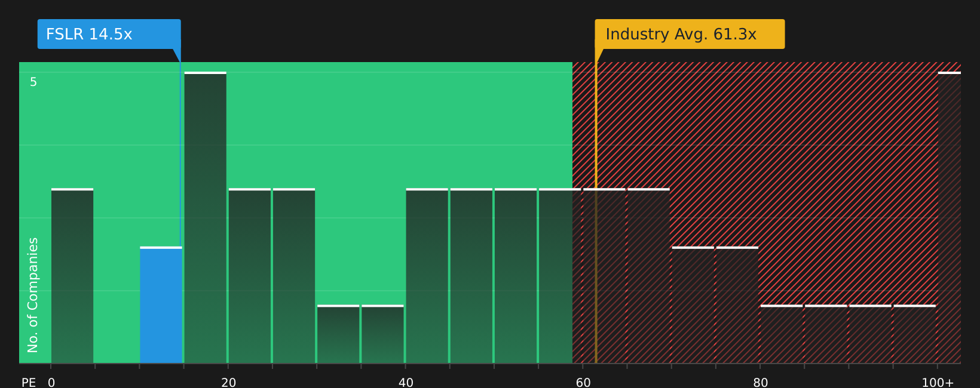
Task: Click the bar at PE 95-100
Action: click(x=915, y=334)
